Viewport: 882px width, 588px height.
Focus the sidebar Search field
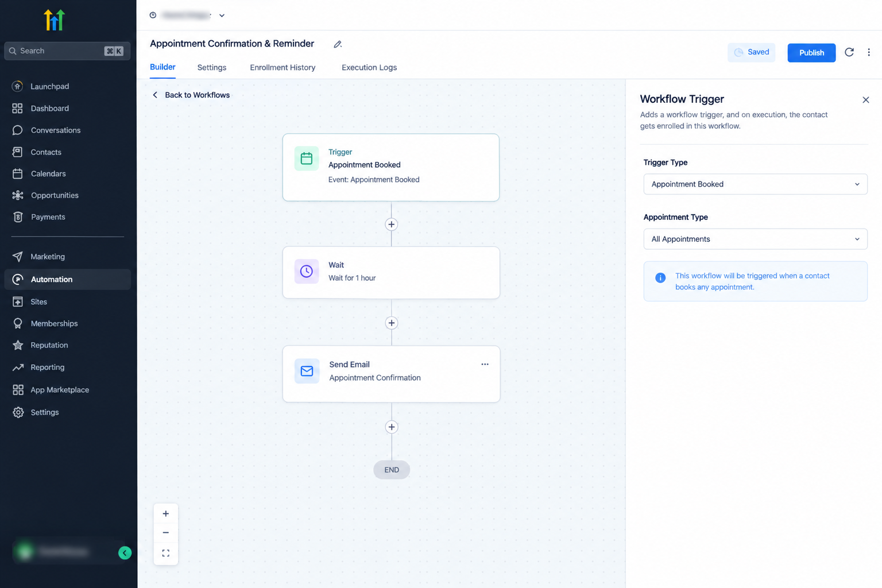(67, 51)
